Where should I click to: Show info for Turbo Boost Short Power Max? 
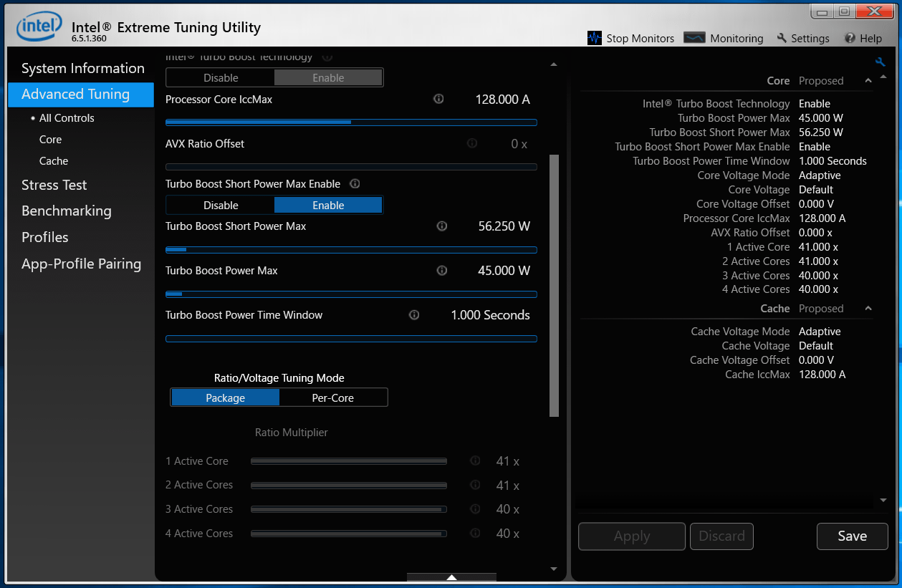click(x=442, y=226)
